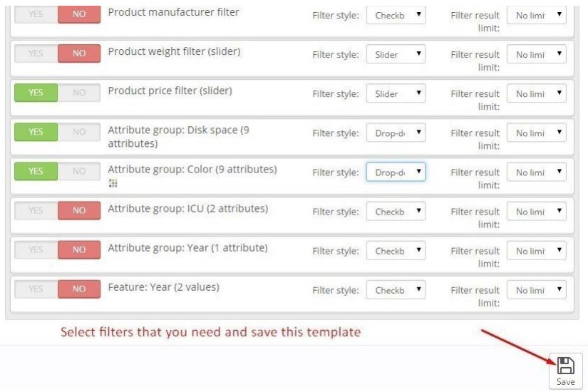588x392 pixels.
Task: Open result limit dropdown for price filter
Action: (x=536, y=93)
